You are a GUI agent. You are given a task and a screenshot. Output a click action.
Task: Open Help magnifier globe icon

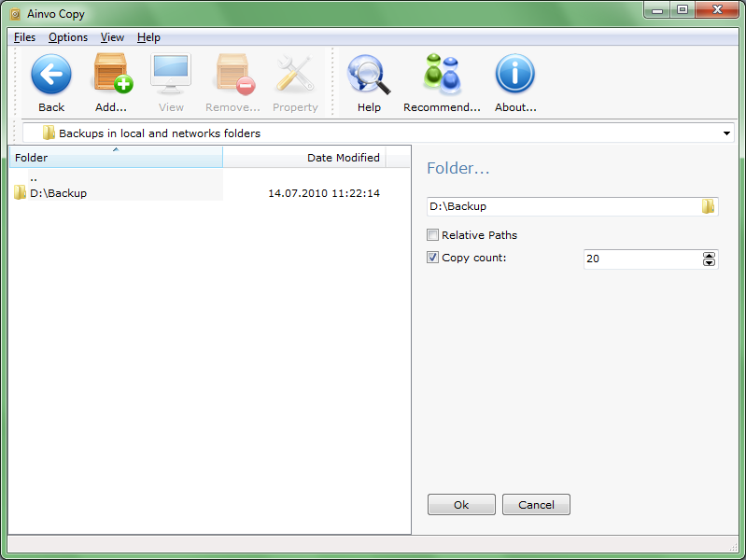click(x=369, y=75)
